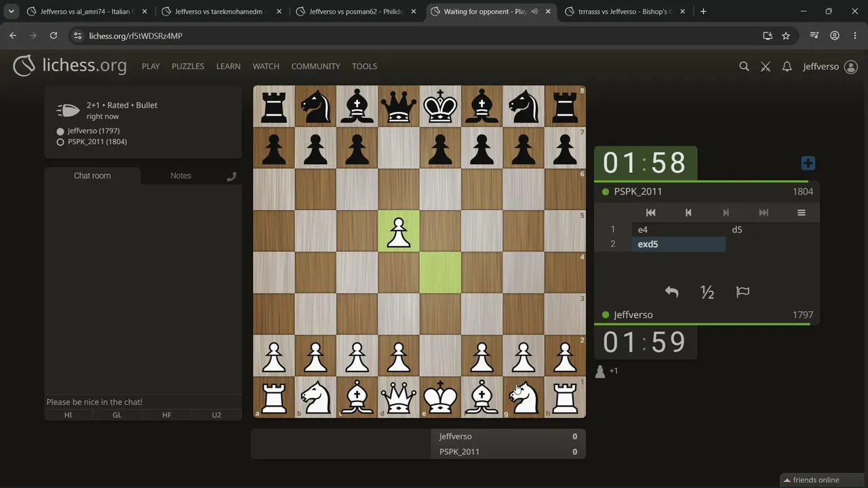Switch to the Notes tab

coord(180,176)
